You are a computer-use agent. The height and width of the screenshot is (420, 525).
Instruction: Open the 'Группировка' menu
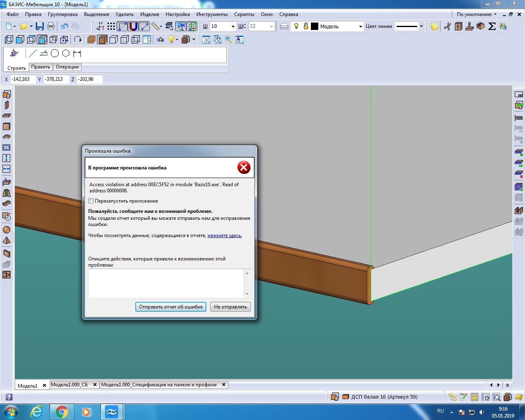point(63,14)
